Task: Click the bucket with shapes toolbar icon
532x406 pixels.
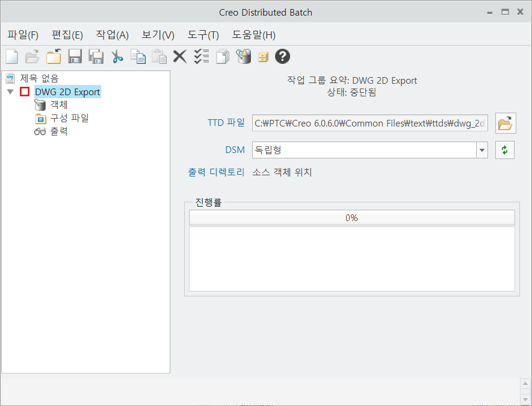Action: click(244, 57)
